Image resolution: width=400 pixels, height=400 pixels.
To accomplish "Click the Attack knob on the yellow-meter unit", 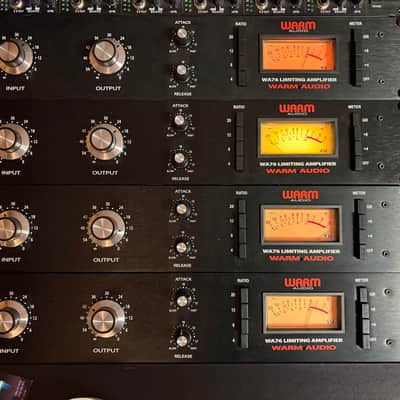I will point(179,121).
